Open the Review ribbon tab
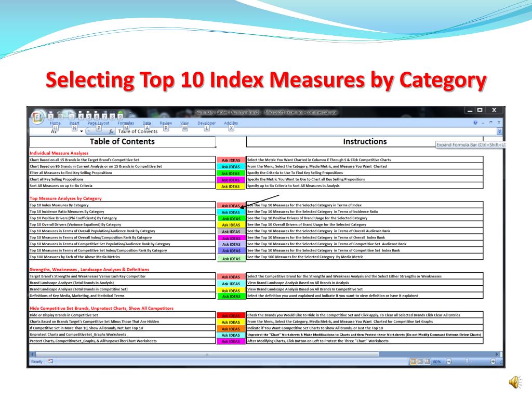 (x=166, y=123)
